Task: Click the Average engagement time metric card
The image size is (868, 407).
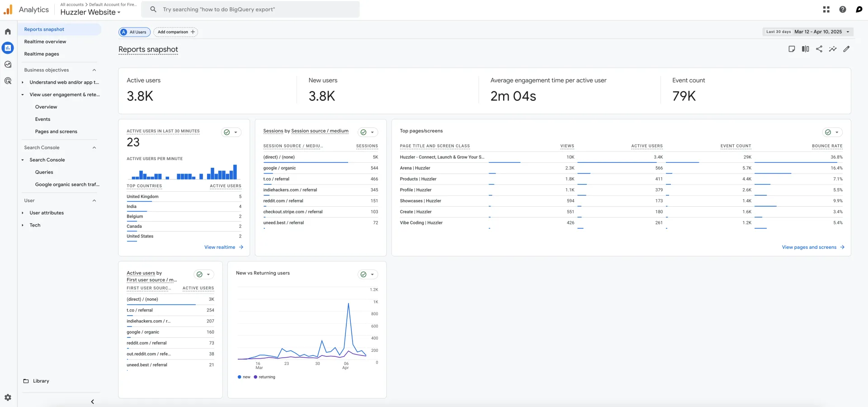Action: (x=570, y=91)
